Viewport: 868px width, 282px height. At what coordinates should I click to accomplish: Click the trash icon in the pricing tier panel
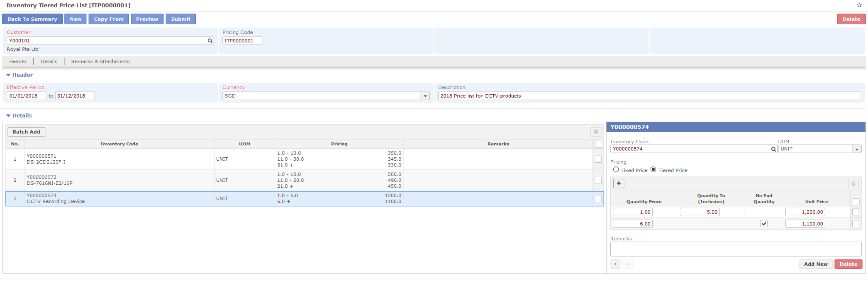(853, 183)
